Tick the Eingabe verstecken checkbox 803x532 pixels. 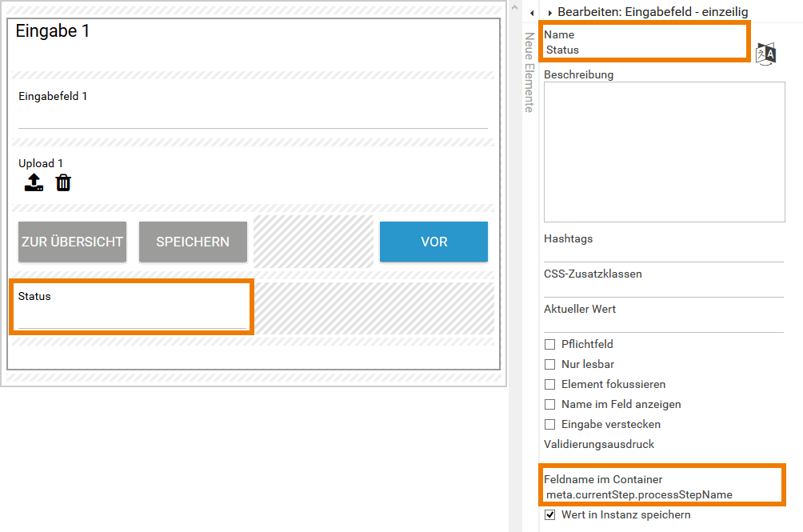[549, 425]
